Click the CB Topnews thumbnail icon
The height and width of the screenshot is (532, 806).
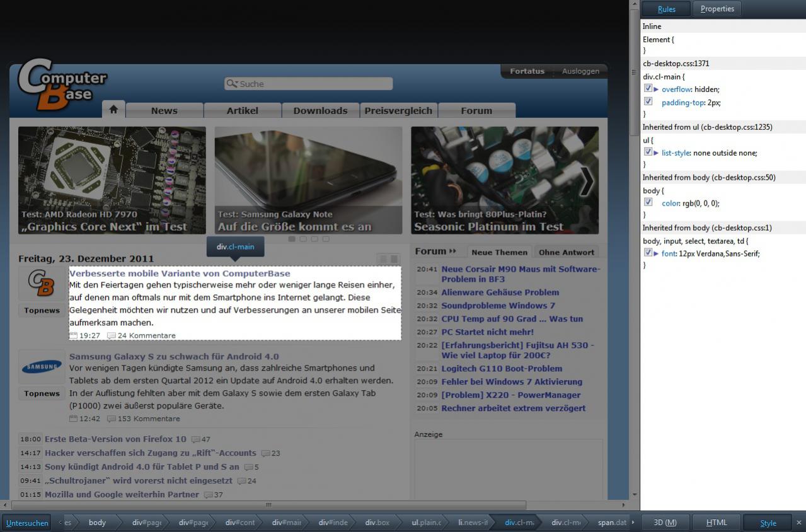(42, 284)
